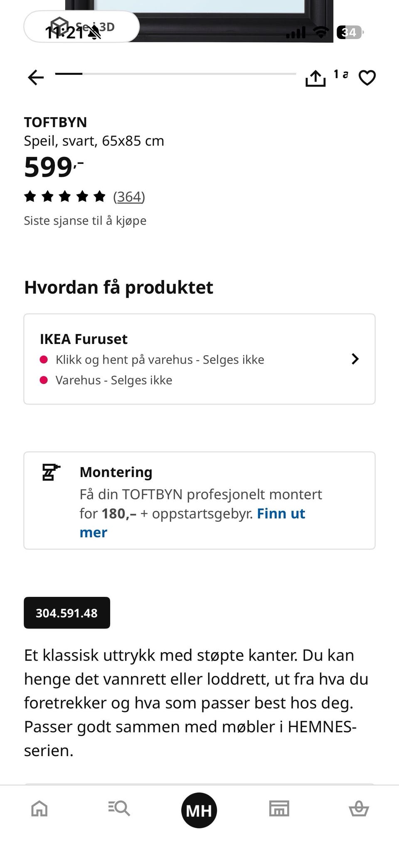The image size is (399, 868).
Task: Select the IKEA Furuset store title
Action: point(84,339)
